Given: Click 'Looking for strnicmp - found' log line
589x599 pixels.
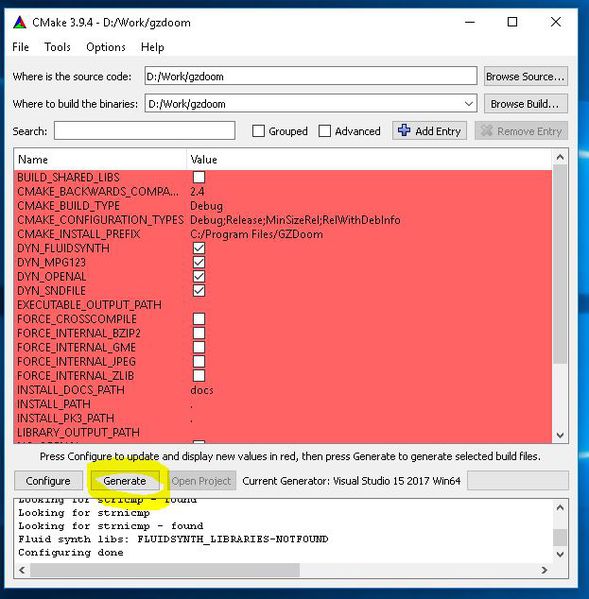Looking at the screenshot, I should (111, 526).
